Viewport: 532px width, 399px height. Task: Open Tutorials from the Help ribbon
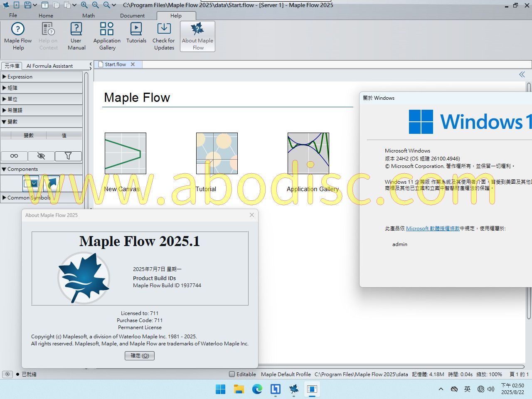tap(136, 33)
